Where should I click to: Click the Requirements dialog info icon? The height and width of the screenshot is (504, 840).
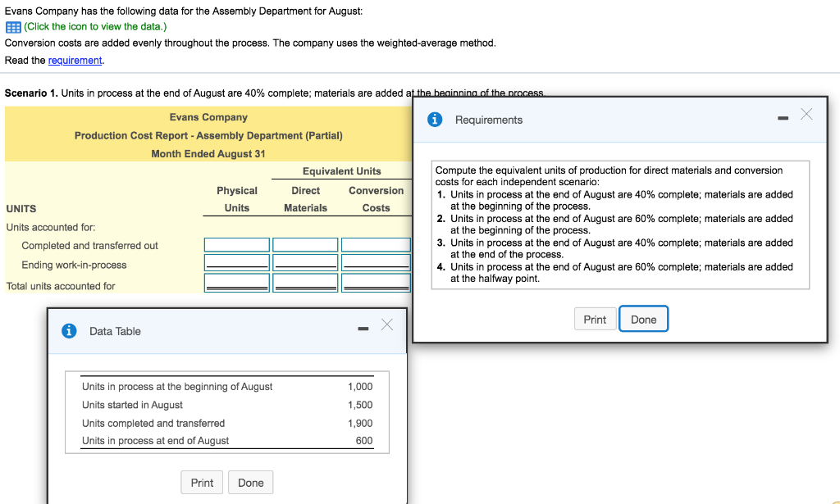click(435, 120)
